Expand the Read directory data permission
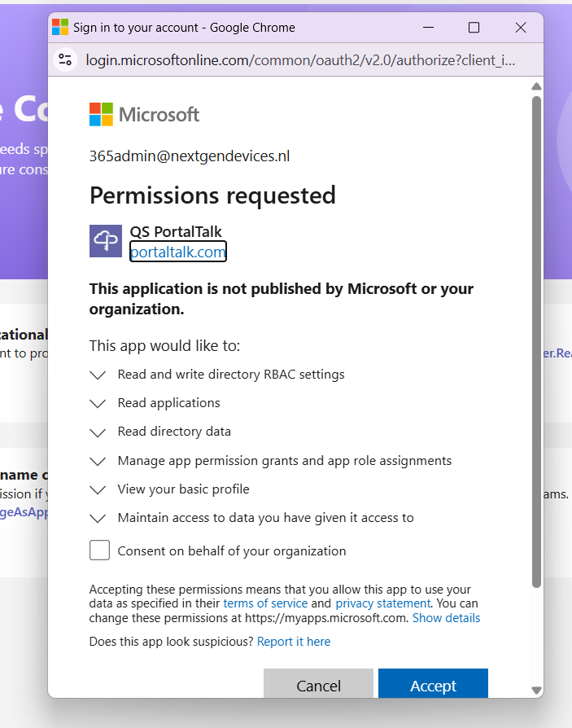Image resolution: width=572 pixels, height=728 pixels. 98,432
